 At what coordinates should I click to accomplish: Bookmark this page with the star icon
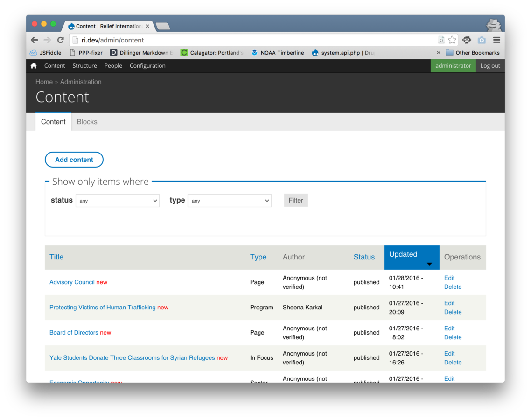point(452,40)
